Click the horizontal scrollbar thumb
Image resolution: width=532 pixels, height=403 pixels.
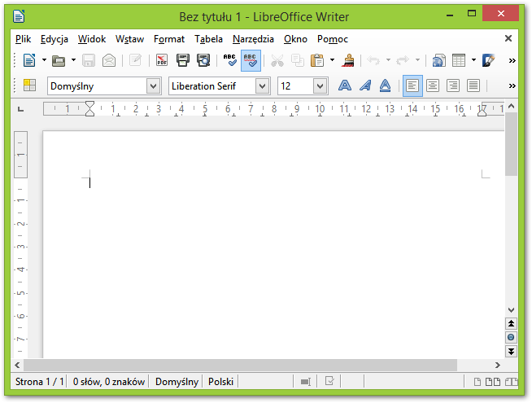pos(240,365)
